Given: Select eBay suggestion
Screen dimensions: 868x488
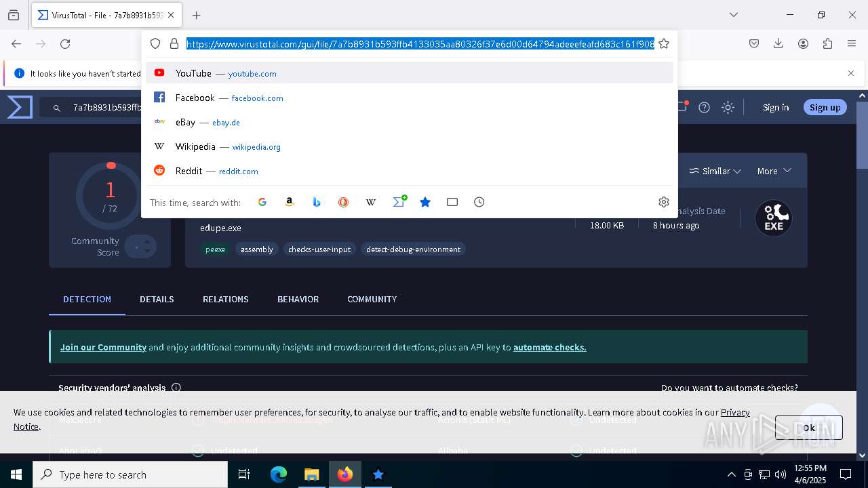Looking at the screenshot, I should [410, 122].
